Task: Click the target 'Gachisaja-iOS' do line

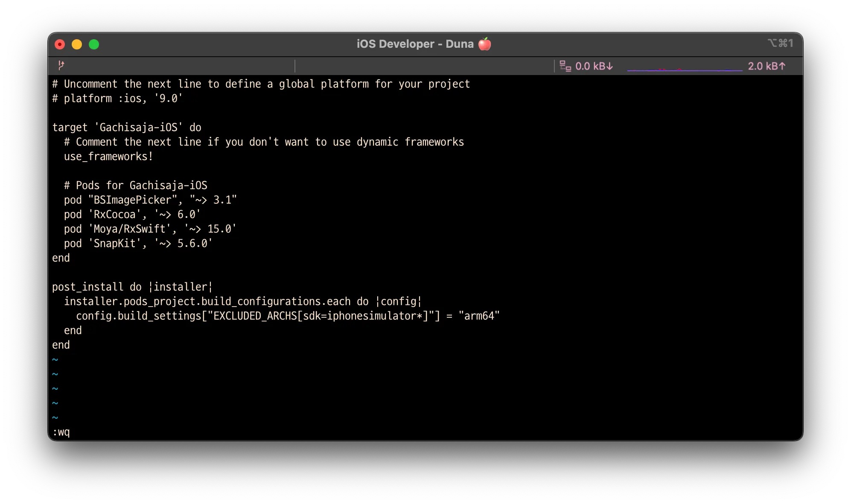Action: 126,127
